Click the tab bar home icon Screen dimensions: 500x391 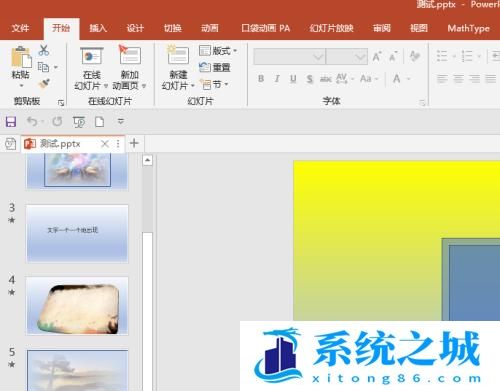(x=10, y=144)
